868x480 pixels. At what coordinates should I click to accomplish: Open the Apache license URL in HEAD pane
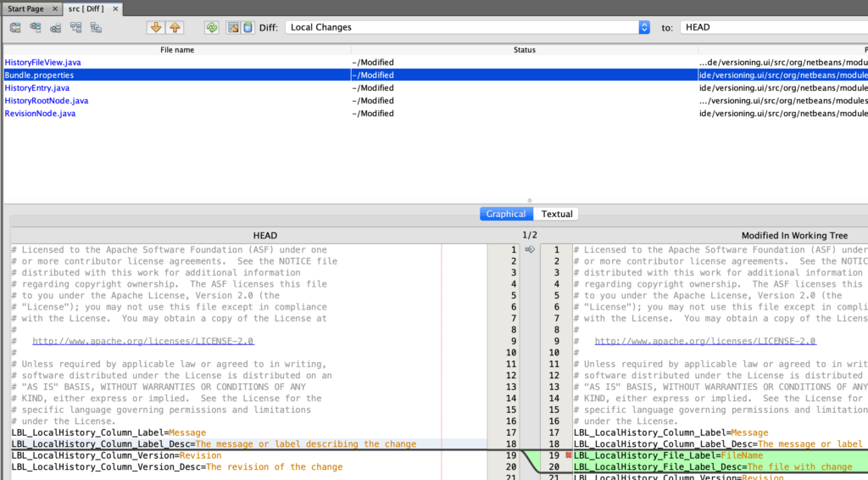142,341
